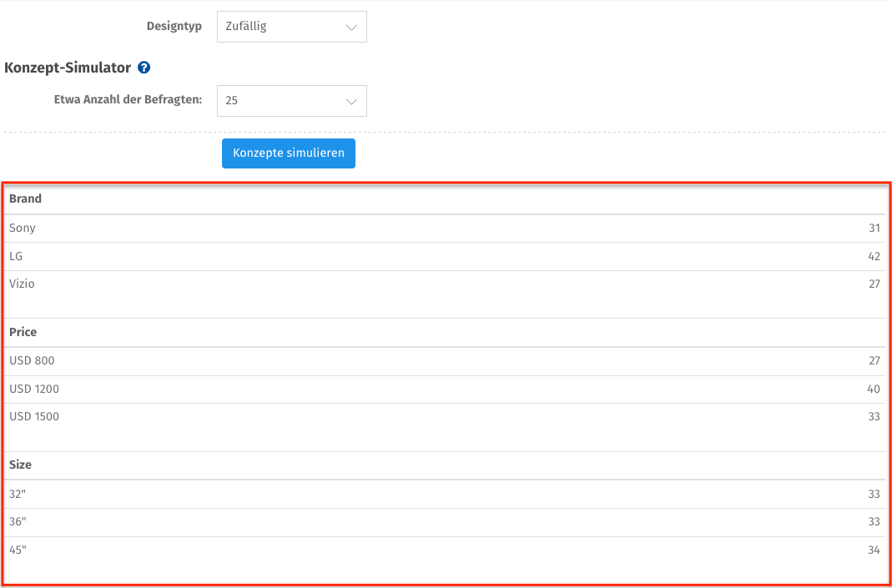Select the 45" size level

(x=18, y=550)
